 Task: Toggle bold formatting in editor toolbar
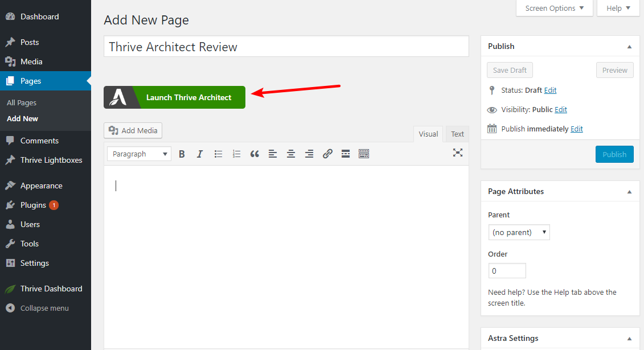click(x=182, y=154)
